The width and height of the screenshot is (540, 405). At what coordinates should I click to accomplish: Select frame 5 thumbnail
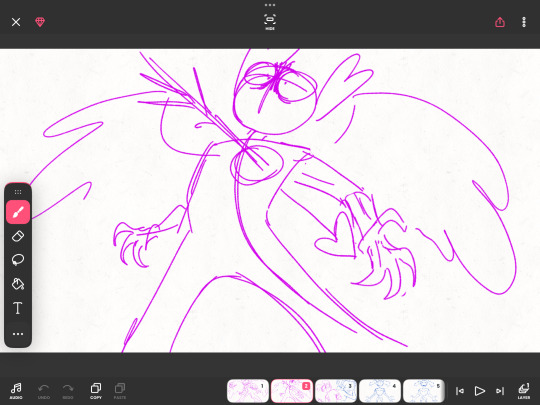pyautogui.click(x=424, y=391)
